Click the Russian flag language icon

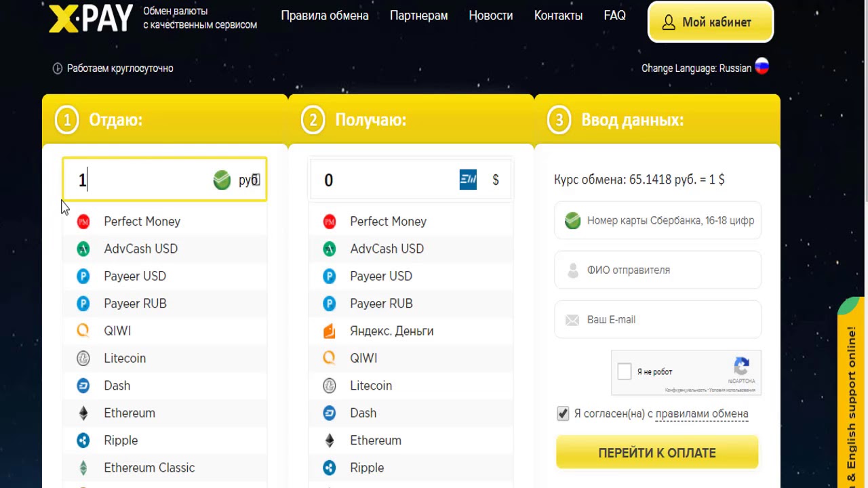762,66
